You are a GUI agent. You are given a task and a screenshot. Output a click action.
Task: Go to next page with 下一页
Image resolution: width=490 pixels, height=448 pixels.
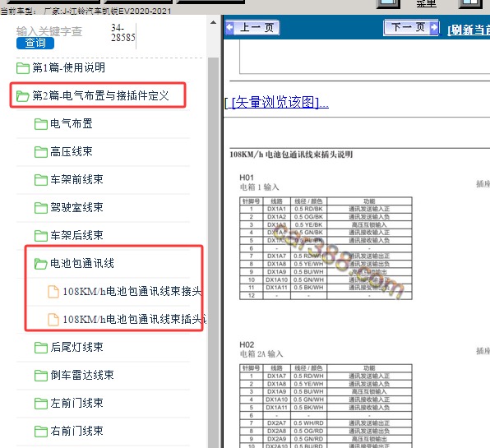coord(411,27)
